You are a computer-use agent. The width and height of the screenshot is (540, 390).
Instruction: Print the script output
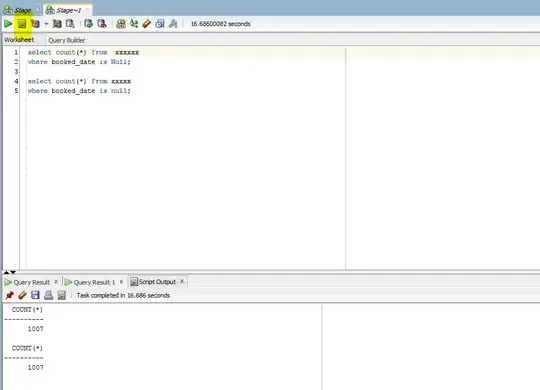[49, 295]
